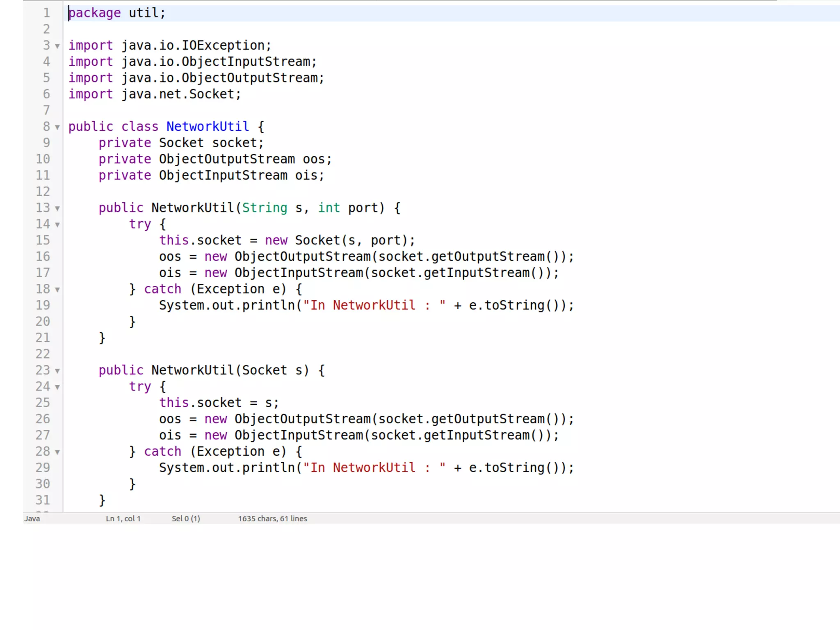
Task: Fold the catch block at line 28
Action: tap(57, 452)
